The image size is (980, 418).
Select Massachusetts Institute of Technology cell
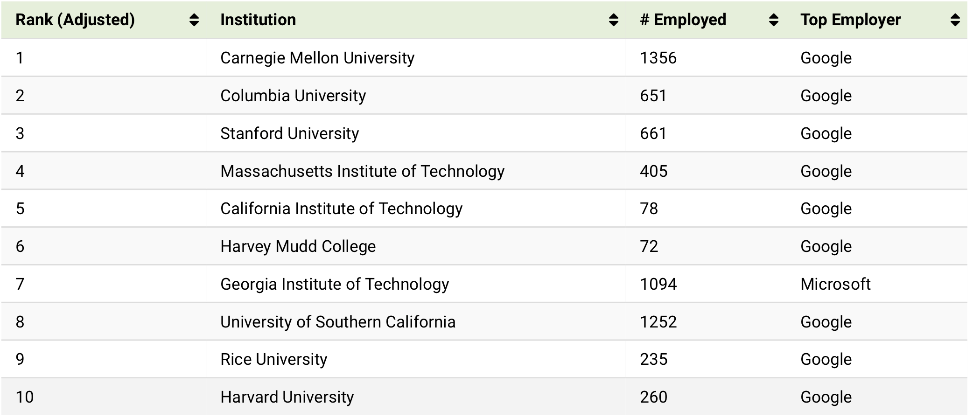[x=362, y=171]
